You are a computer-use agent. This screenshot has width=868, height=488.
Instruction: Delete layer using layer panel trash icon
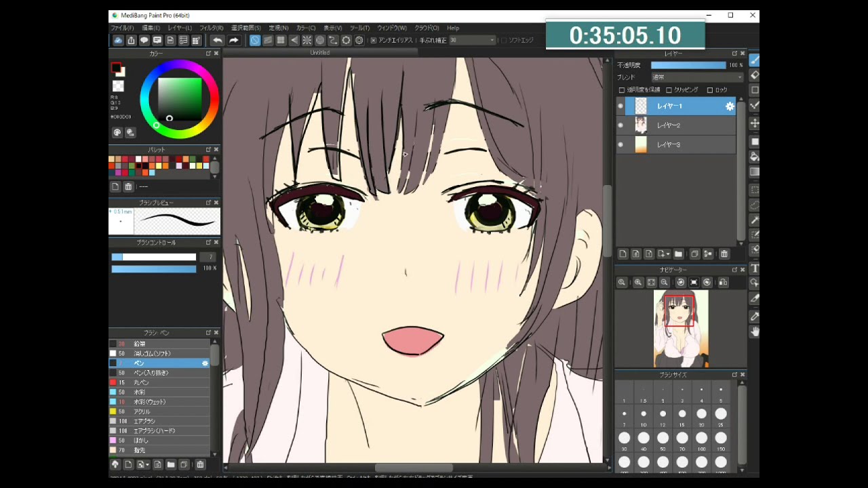[724, 254]
